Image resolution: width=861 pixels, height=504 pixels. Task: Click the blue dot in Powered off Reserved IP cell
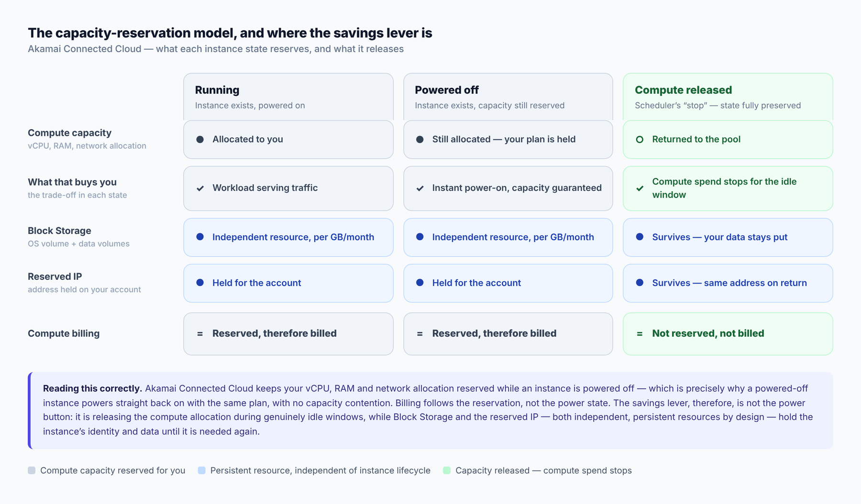point(420,283)
